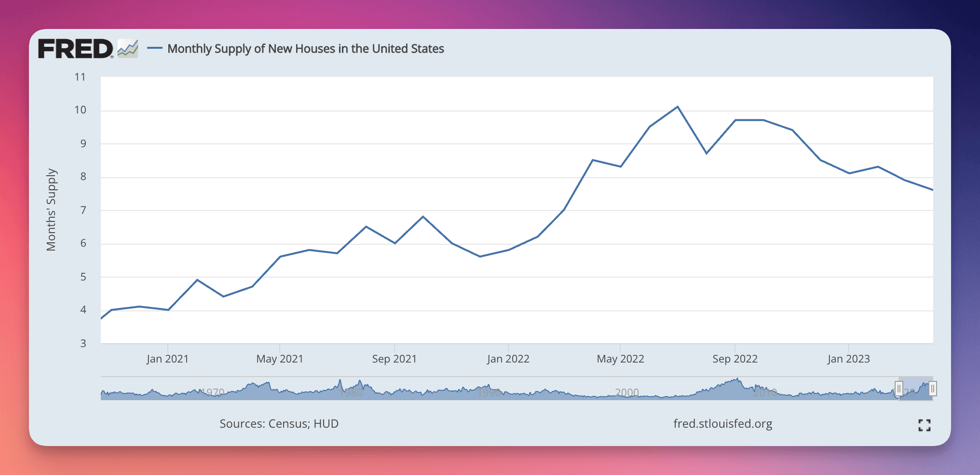Viewport: 980px width, 475px height.
Task: Click the left range navigator handle
Action: tap(898, 389)
